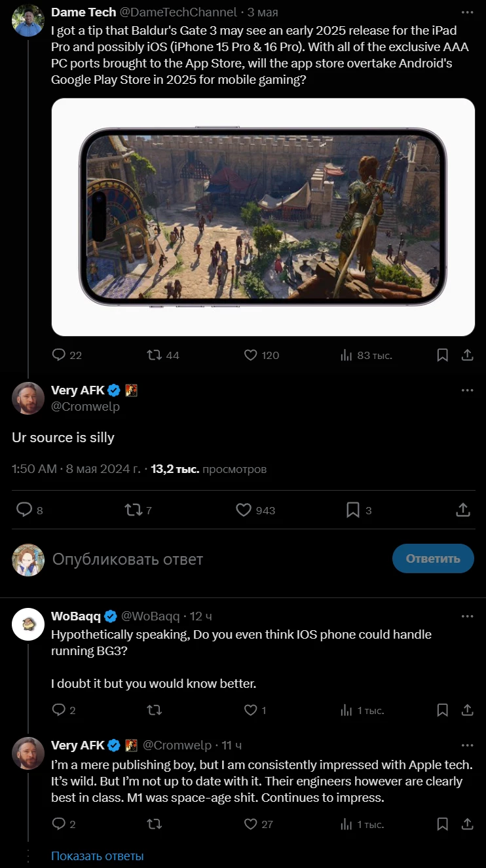
Task: Bookmark WoBaqq's reply
Action: click(442, 710)
